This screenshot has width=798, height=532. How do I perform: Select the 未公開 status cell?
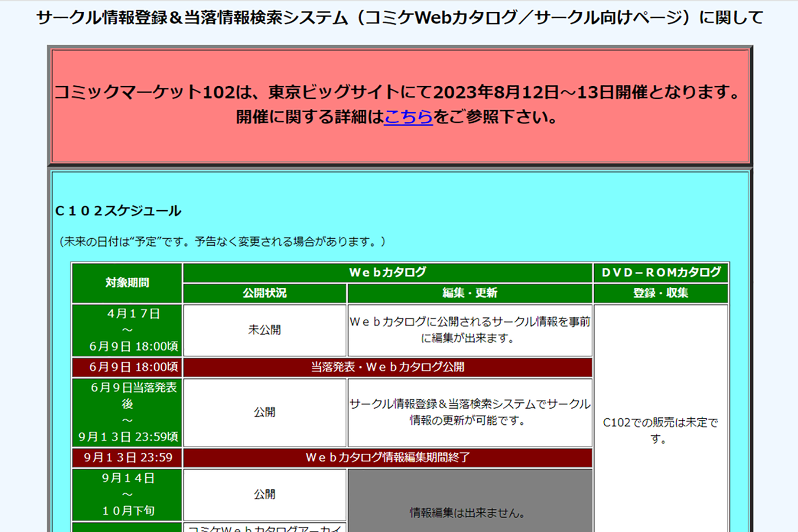click(x=264, y=329)
